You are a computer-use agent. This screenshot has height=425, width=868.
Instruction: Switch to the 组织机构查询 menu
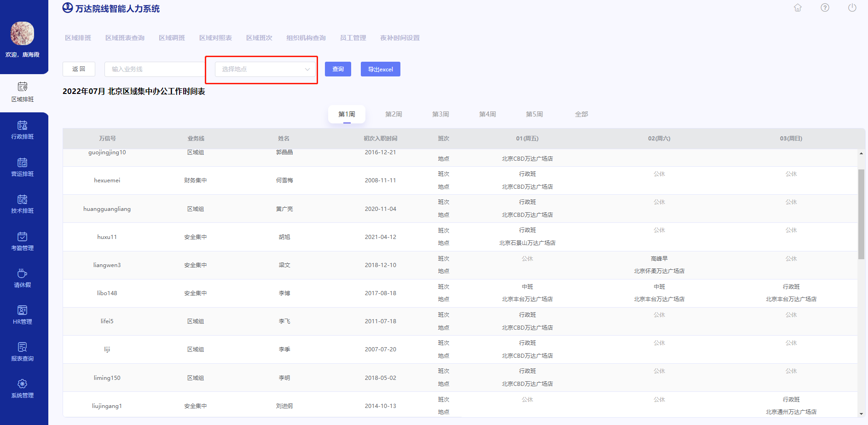point(306,38)
